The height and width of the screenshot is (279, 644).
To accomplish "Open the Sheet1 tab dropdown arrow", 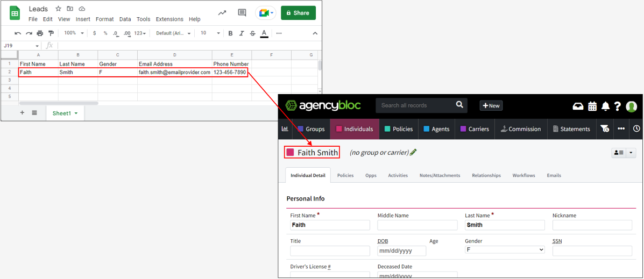I will 76,113.
